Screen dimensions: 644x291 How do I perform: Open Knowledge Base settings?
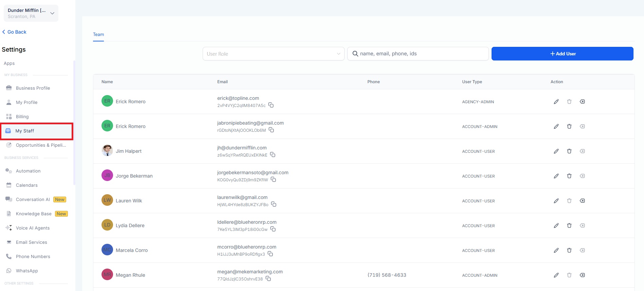(34, 214)
